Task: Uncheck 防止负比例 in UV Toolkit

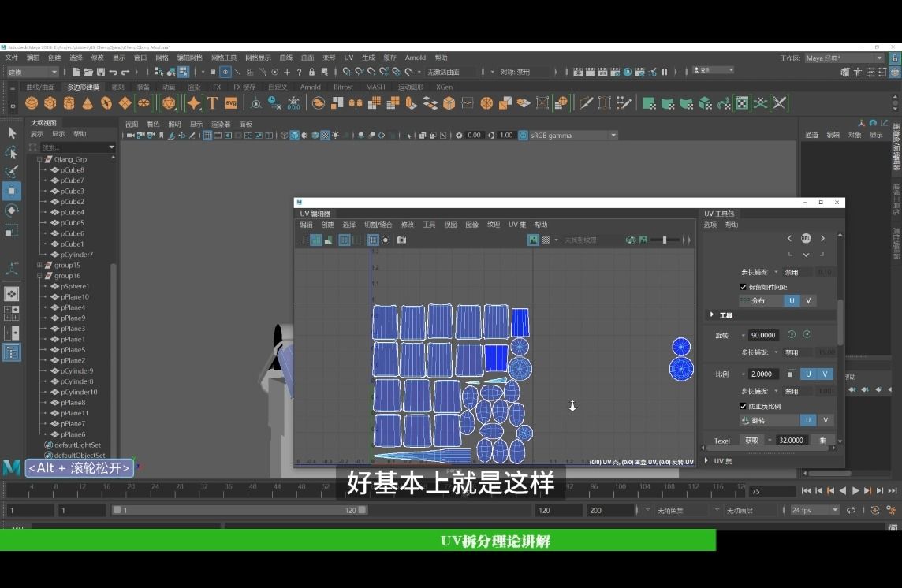Action: (743, 406)
